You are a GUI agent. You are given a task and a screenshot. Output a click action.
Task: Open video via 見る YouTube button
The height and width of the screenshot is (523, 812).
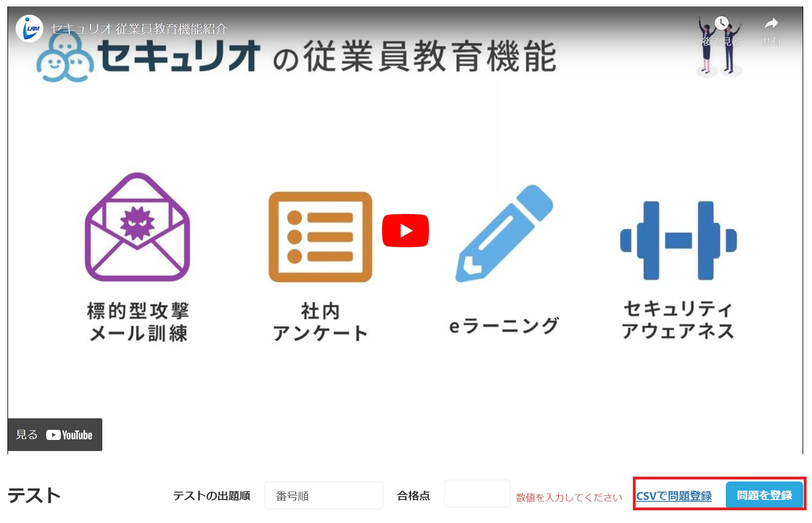(55, 434)
